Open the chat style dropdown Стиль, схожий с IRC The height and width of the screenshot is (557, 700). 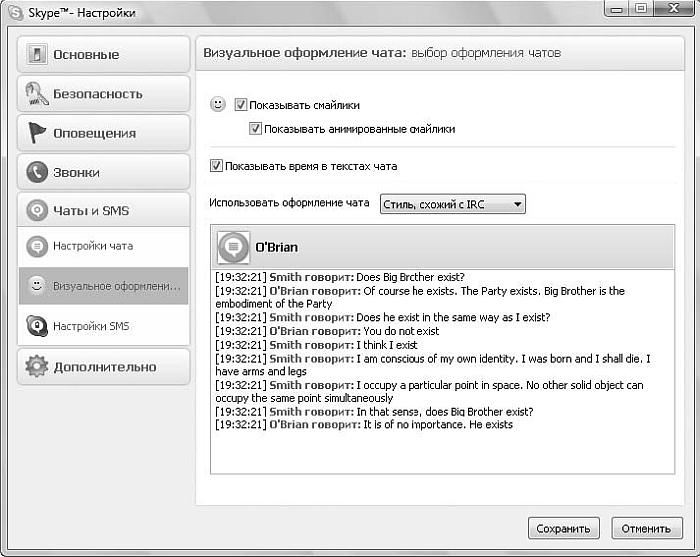(452, 204)
